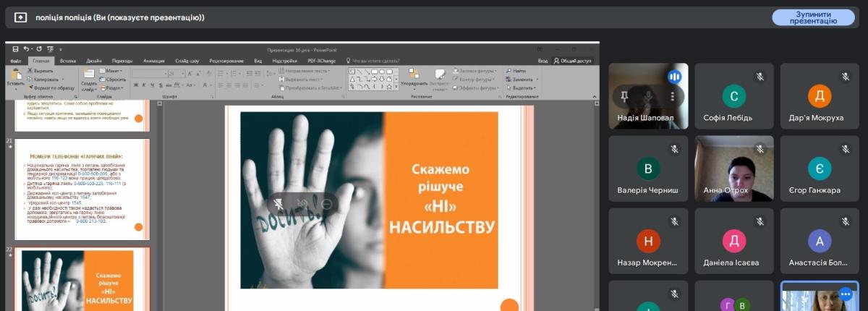The height and width of the screenshot is (311, 868).
Task: Click the Undo arrow in the quick access toolbar
Action: tap(26, 49)
